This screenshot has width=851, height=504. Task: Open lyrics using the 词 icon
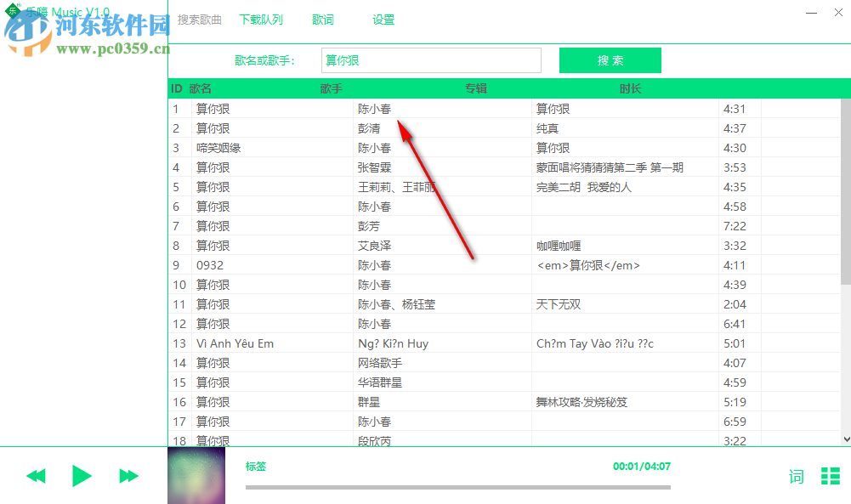point(796,477)
